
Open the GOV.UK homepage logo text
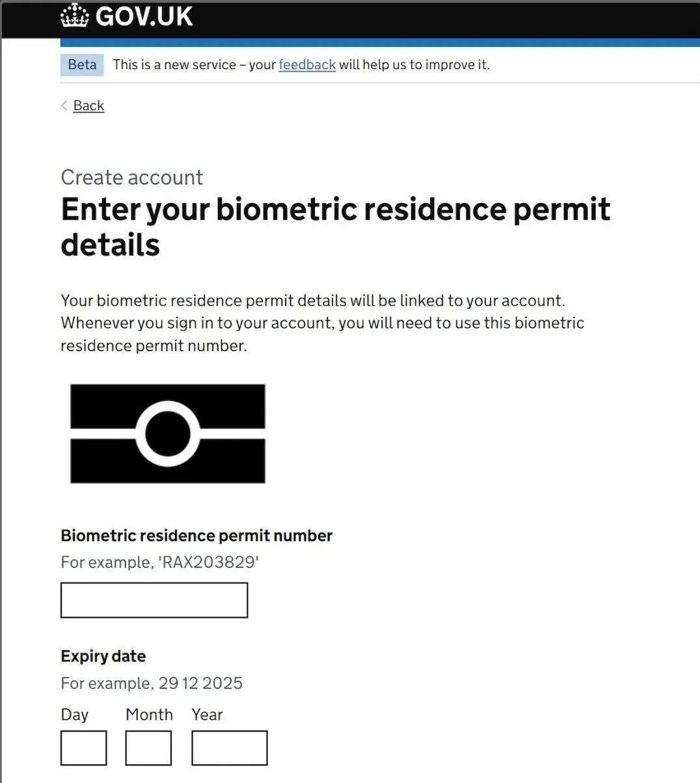click(144, 16)
